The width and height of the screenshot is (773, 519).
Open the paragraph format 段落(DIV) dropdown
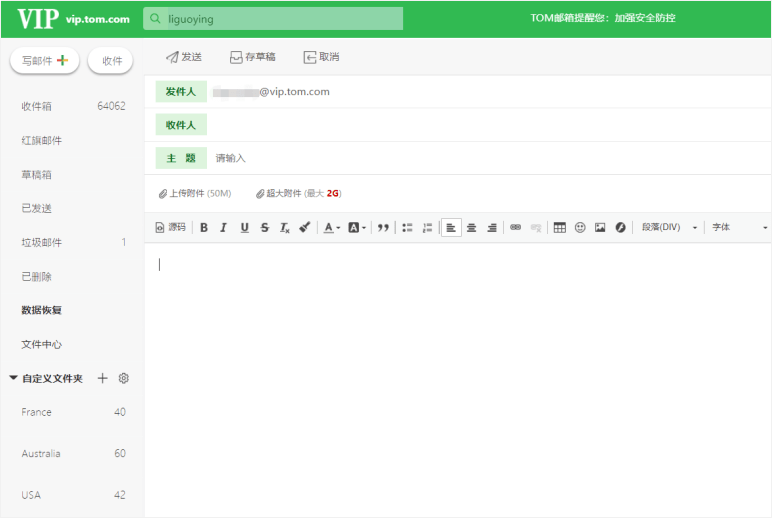669,228
